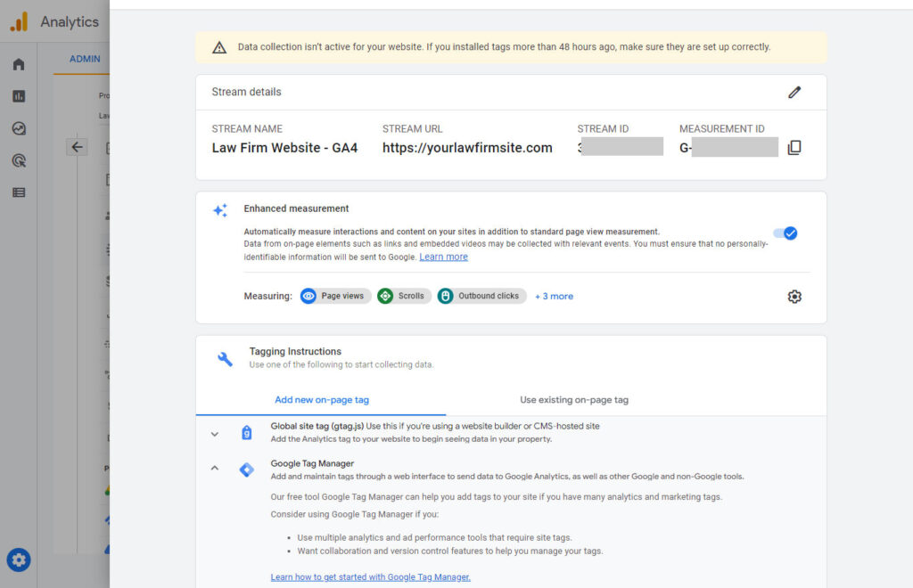
Task: Toggle Enhanced measurement switch off
Action: coord(786,233)
